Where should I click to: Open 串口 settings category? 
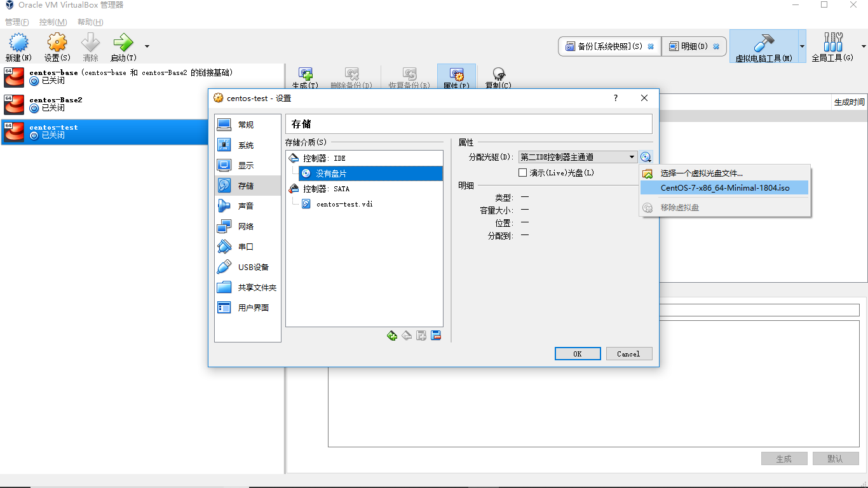coord(248,247)
